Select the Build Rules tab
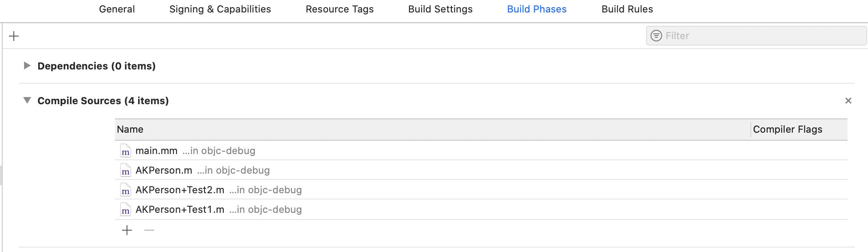 (627, 9)
